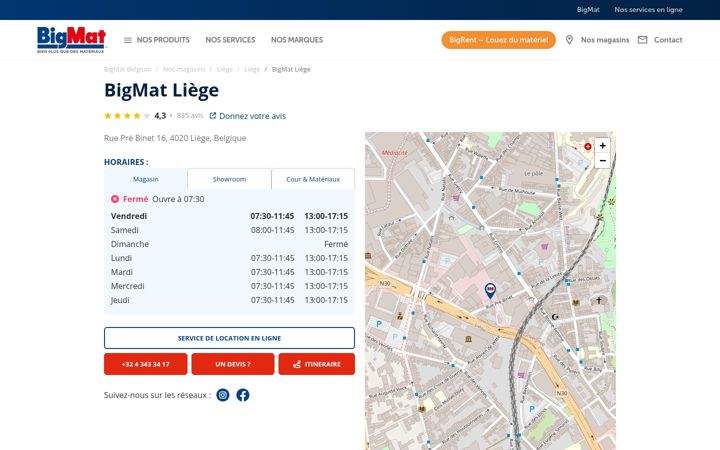Switch to the Showroom hours tab
The height and width of the screenshot is (450, 720).
click(229, 179)
